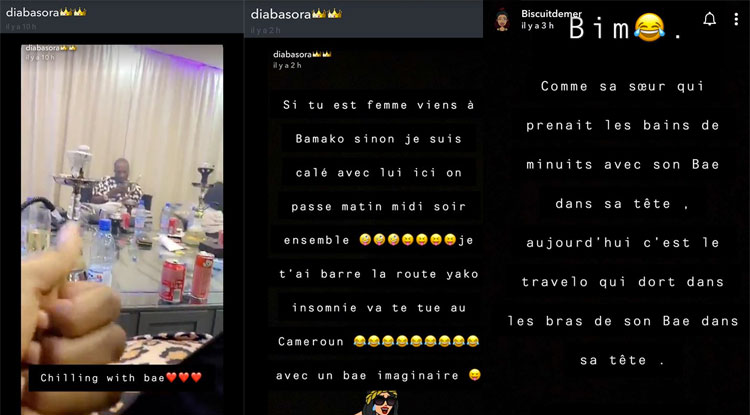750x415 pixels.
Task: Click the crown emojis in middle diabasora header
Action: click(327, 14)
